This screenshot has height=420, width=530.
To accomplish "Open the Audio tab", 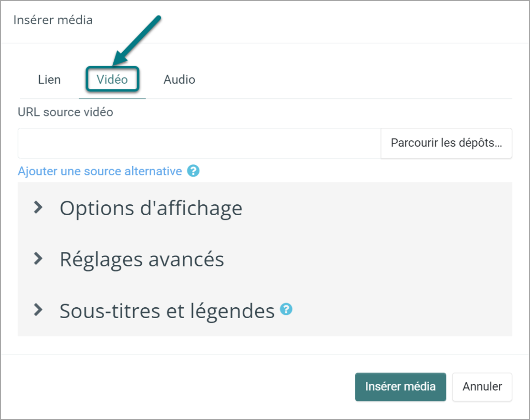I will 179,80.
